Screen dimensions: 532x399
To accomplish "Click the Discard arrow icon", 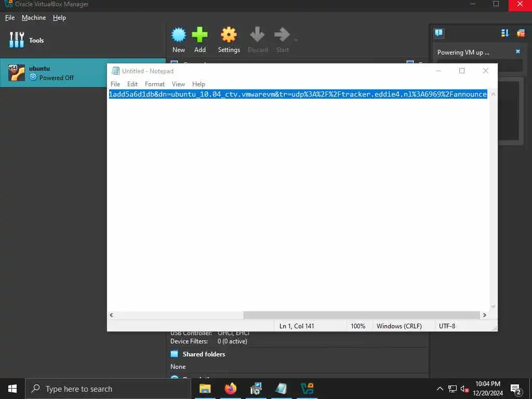I will point(257,34).
